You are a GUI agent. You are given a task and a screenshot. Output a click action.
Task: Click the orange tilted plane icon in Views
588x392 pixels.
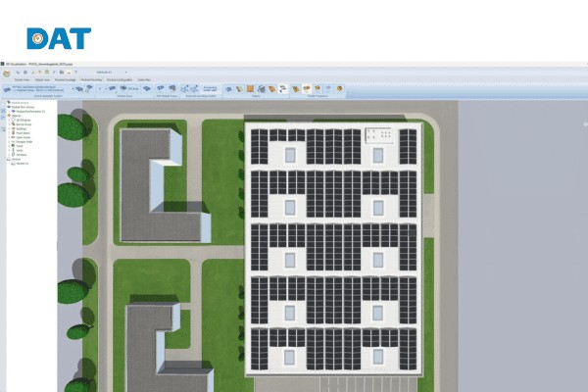tap(271, 89)
